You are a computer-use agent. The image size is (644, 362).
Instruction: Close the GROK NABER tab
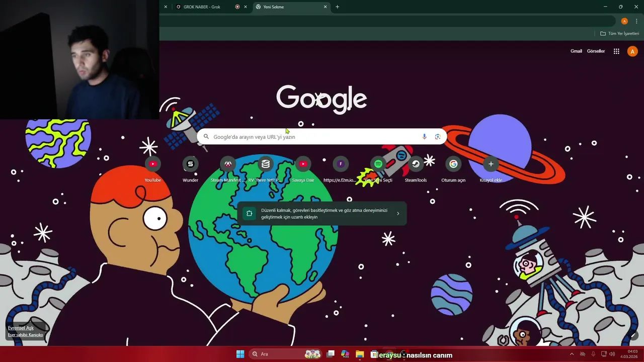click(246, 7)
